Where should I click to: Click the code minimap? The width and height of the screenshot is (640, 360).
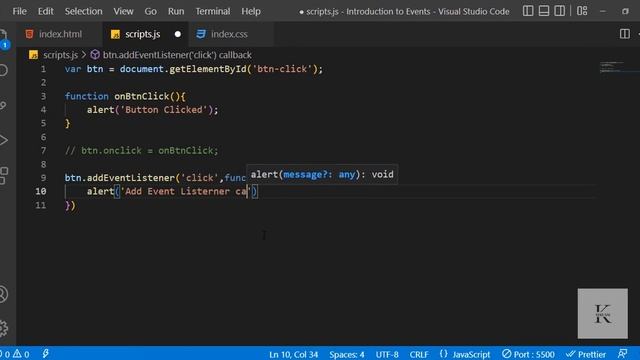tap(612, 67)
